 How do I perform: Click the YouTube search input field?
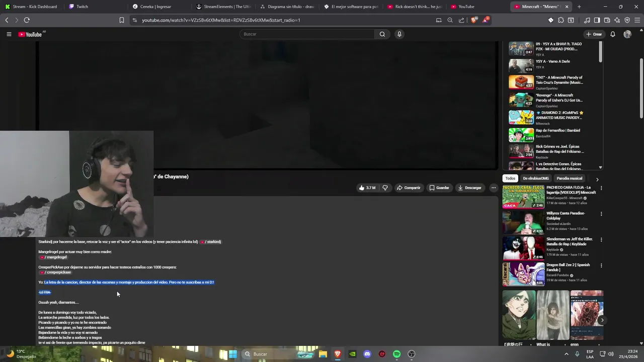click(x=307, y=34)
